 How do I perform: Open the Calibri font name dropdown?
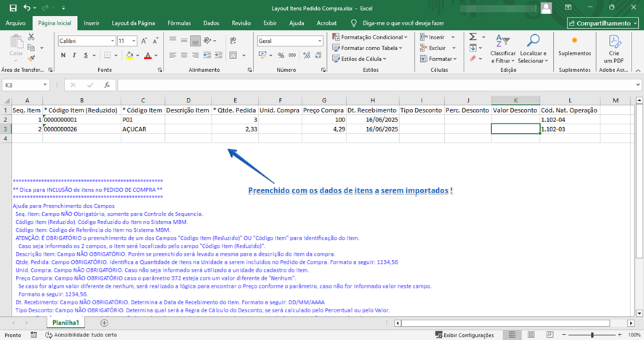112,41
